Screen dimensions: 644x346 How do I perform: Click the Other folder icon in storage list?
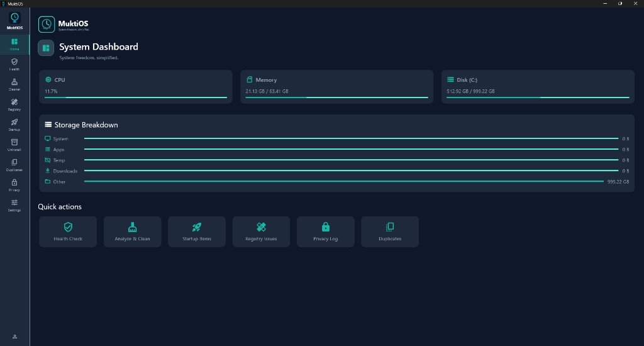(48, 181)
